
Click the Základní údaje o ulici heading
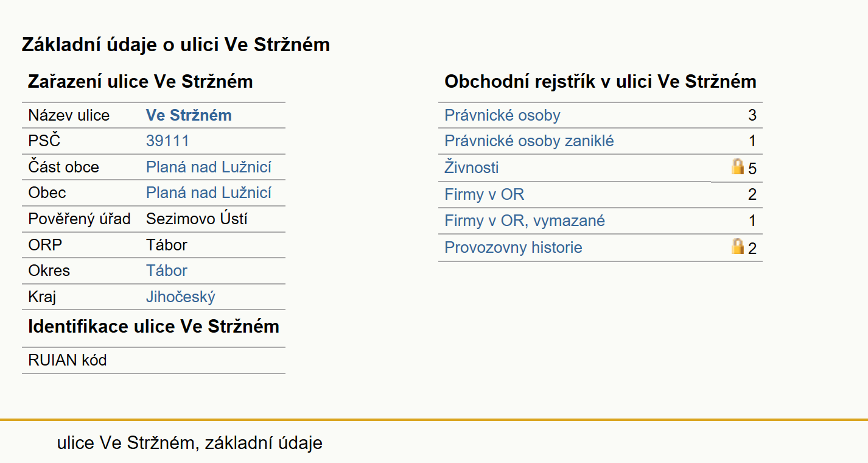(176, 44)
